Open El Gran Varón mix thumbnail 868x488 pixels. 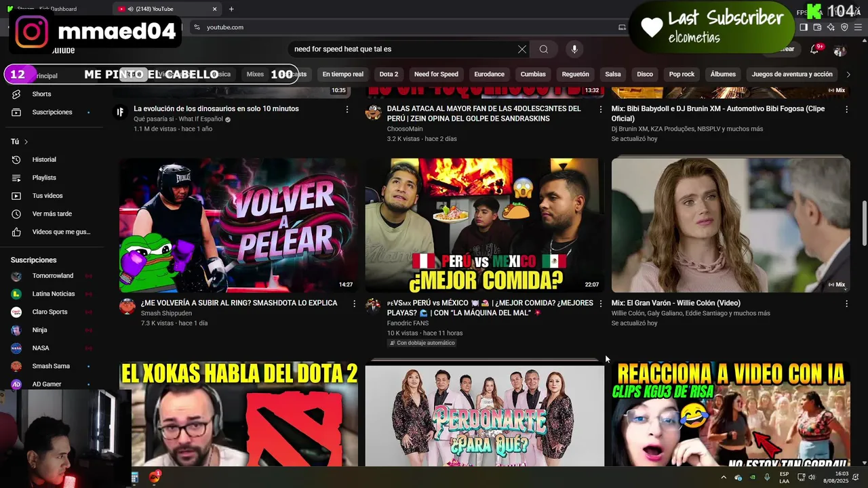pyautogui.click(x=730, y=225)
